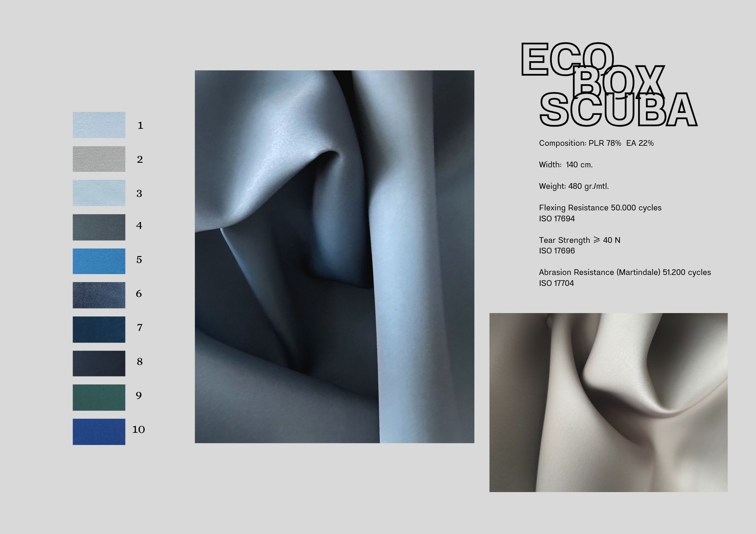Select color swatch number 2 grey
756x534 pixels.
[99, 159]
